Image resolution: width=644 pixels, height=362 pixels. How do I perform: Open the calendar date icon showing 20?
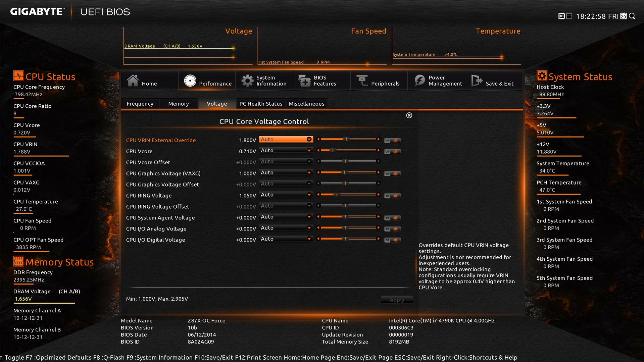[x=624, y=16]
